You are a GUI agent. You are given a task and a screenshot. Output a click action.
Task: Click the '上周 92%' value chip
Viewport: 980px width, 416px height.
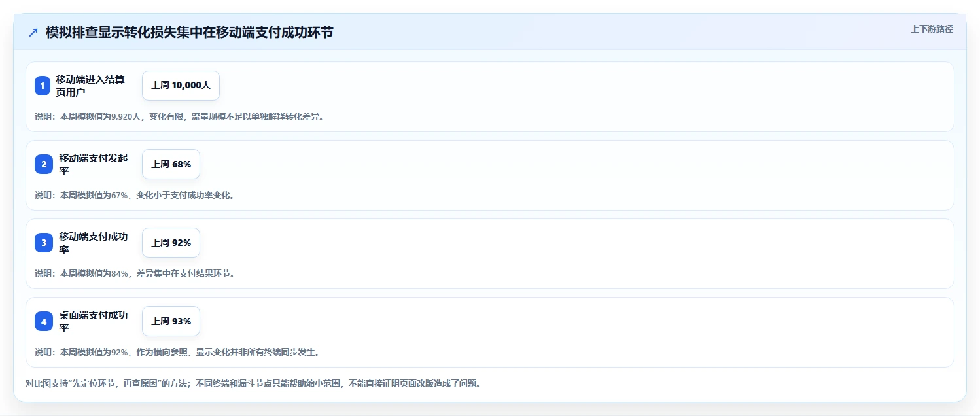[x=171, y=243]
